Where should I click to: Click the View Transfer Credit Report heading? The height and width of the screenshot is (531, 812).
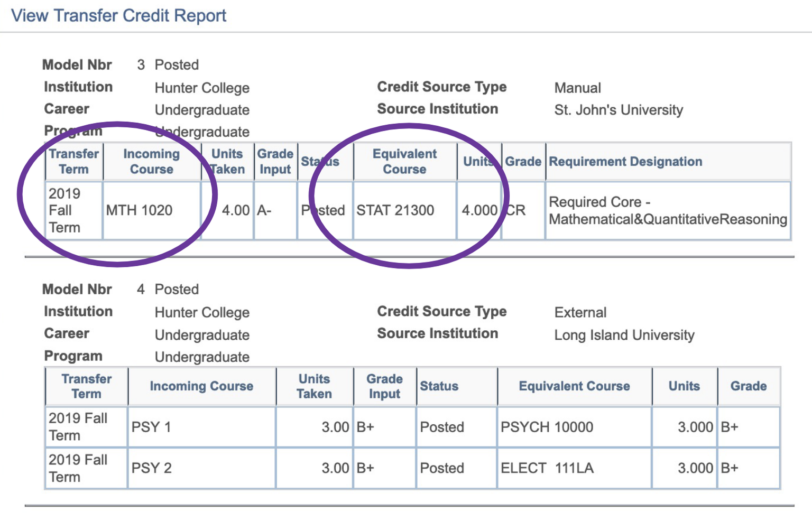(x=118, y=15)
